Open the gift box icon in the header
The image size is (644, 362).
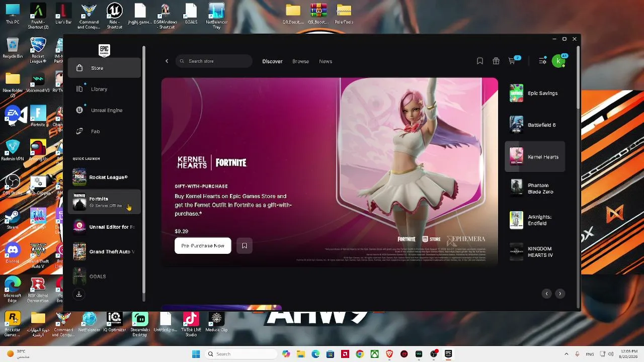coord(496,61)
